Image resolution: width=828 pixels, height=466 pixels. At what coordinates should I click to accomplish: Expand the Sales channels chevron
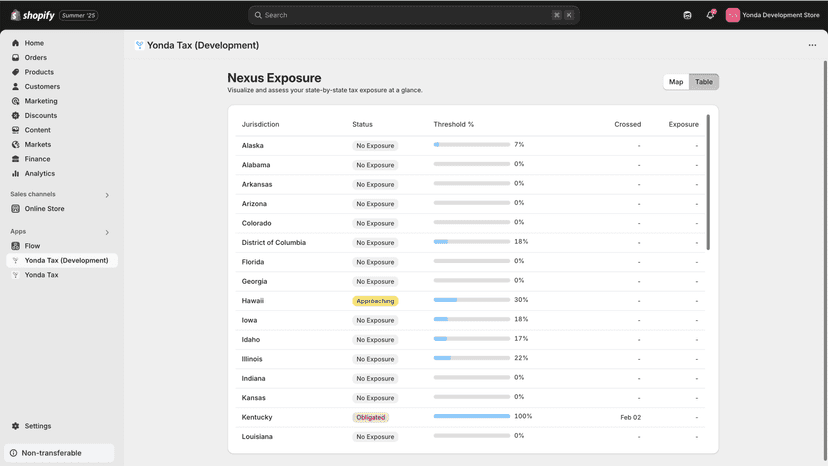tap(107, 195)
